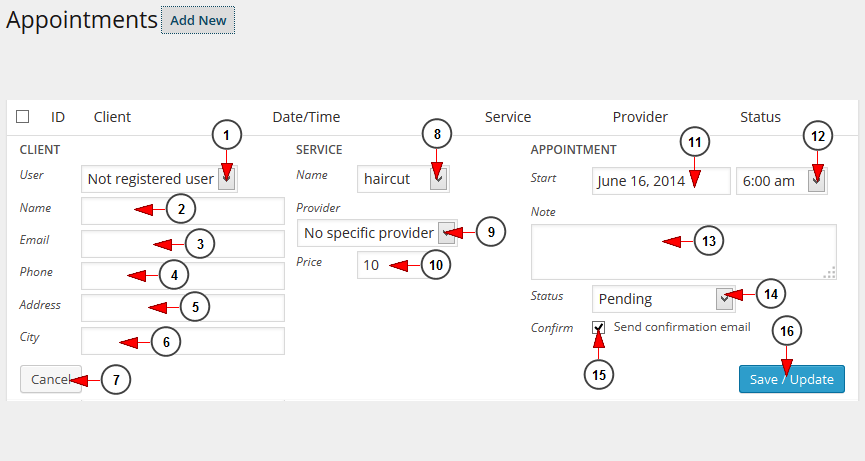This screenshot has height=461, width=865.
Task: Toggle the Send confirmation email checkbox
Action: pyautogui.click(x=599, y=328)
